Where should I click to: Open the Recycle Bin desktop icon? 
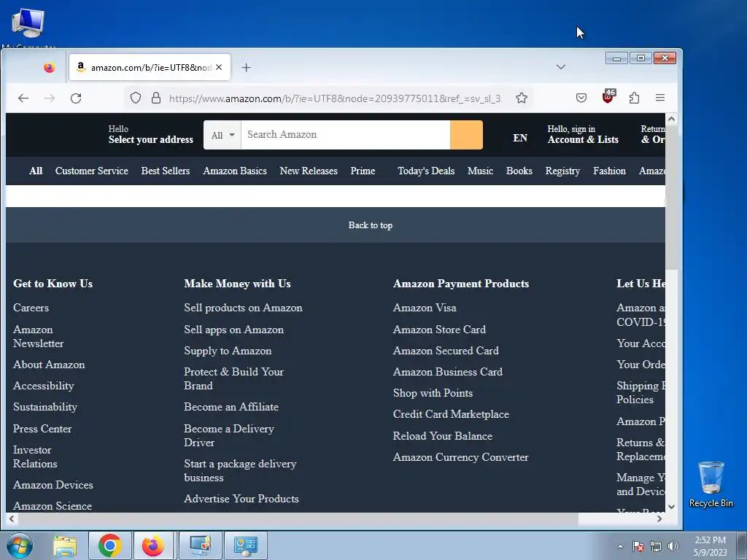(x=711, y=484)
